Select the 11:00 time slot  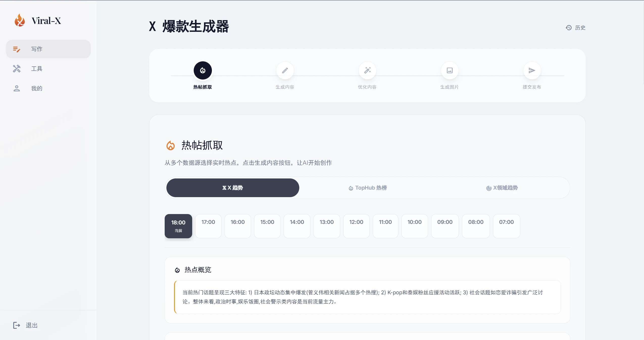point(385,226)
